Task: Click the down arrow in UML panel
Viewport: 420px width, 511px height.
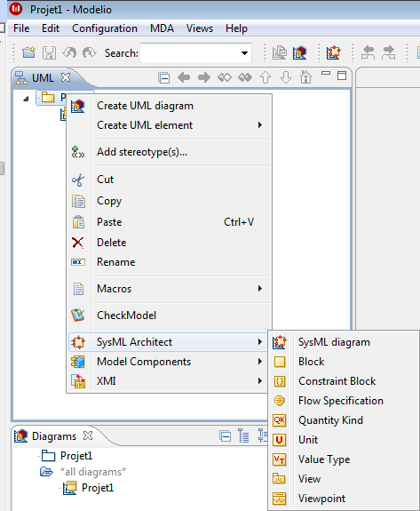Action: 286,77
